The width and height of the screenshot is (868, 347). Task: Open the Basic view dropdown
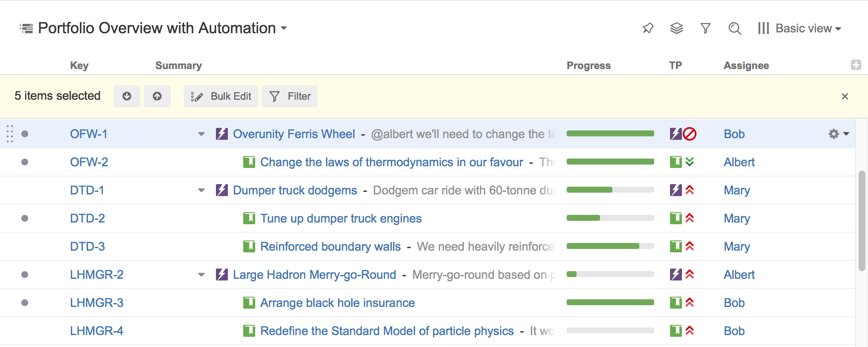click(x=800, y=29)
